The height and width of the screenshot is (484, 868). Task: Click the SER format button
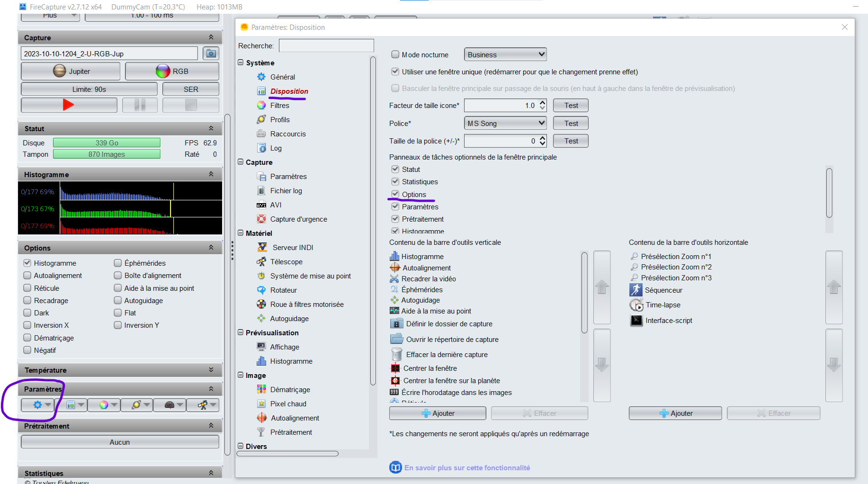[191, 89]
